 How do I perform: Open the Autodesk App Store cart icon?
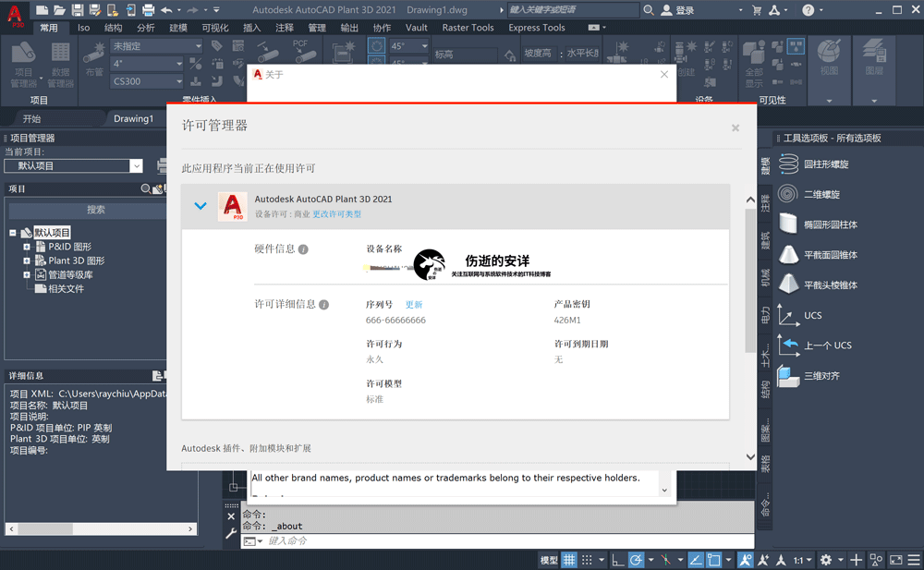tap(757, 9)
